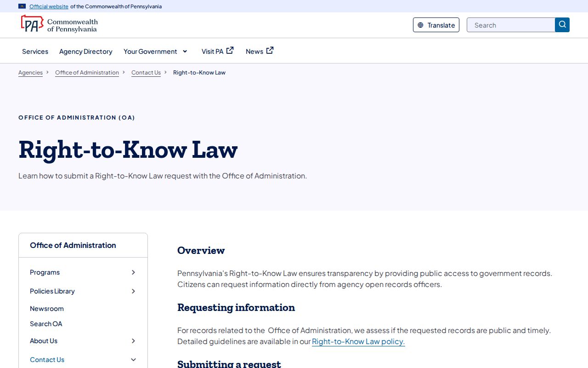Click the Pennsylvania flag icon in top banner
588x368 pixels.
pyautogui.click(x=22, y=6)
